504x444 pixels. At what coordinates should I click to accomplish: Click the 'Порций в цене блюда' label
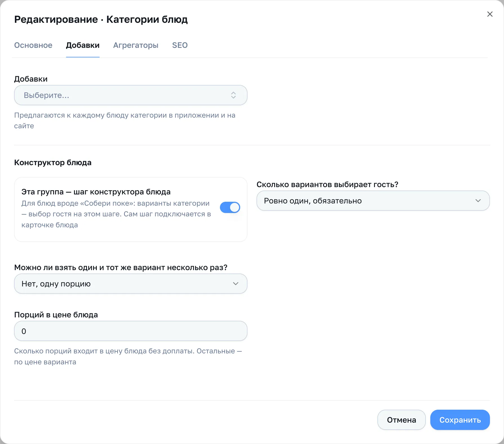coord(56,315)
